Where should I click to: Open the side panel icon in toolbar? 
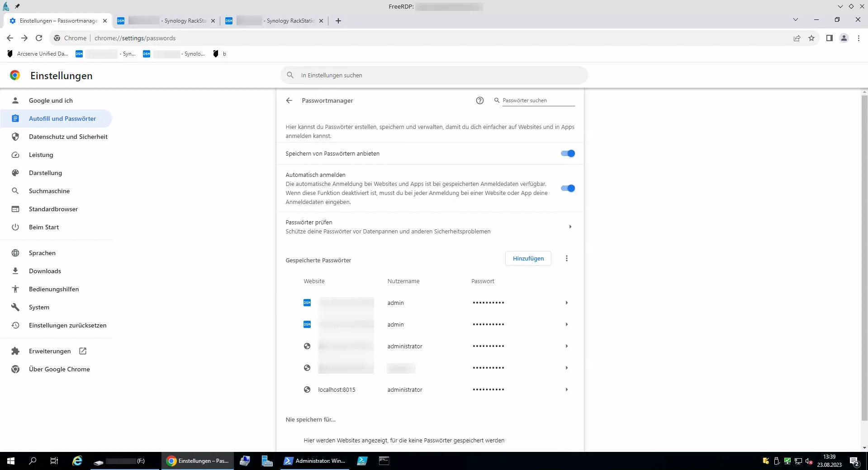829,38
